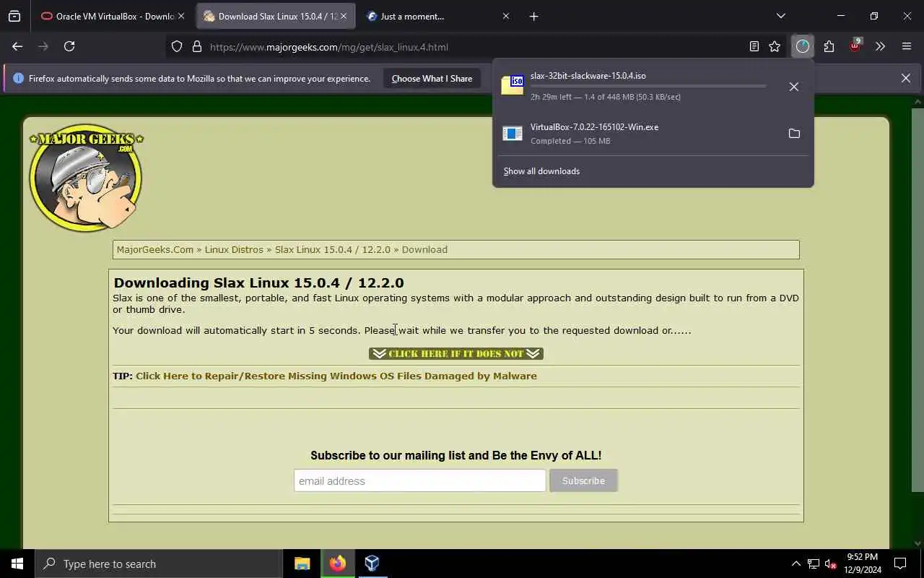The image size is (924, 578).
Task: Reload the current page
Action: click(x=69, y=46)
